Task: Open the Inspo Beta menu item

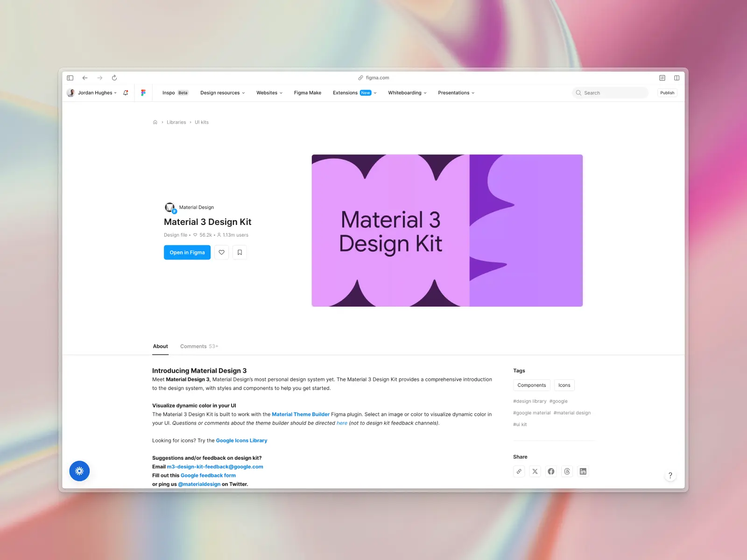Action: pos(175,93)
